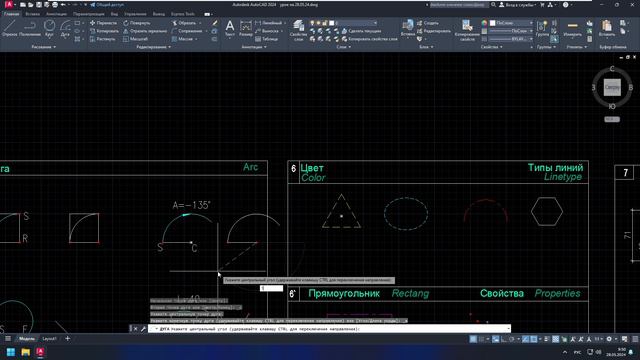Open the Управление ribbon tab
Viewport: 640px width, 360px height.
pos(135,14)
